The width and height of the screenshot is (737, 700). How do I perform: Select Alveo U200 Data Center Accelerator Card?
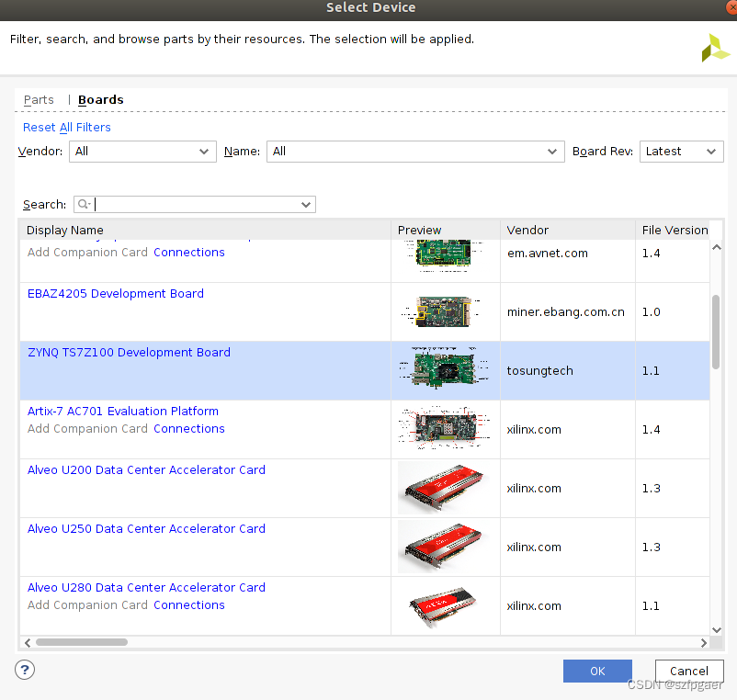point(146,469)
